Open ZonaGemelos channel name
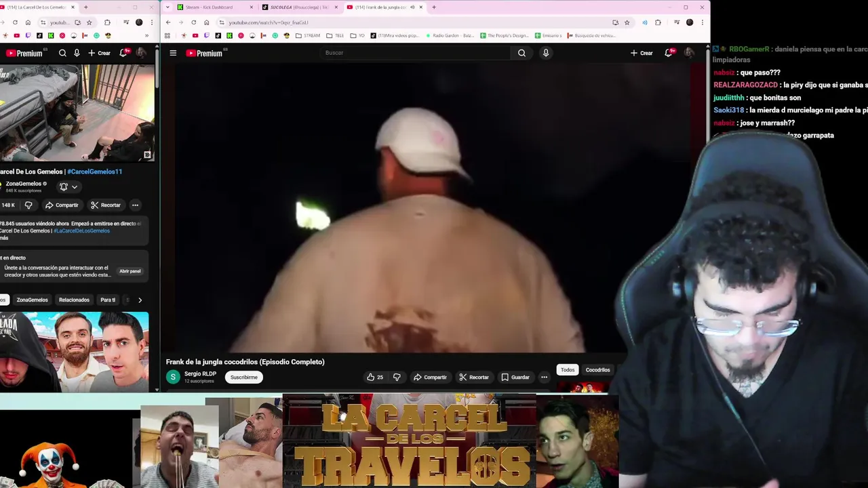Screen dimensions: 868x488 coord(24,184)
